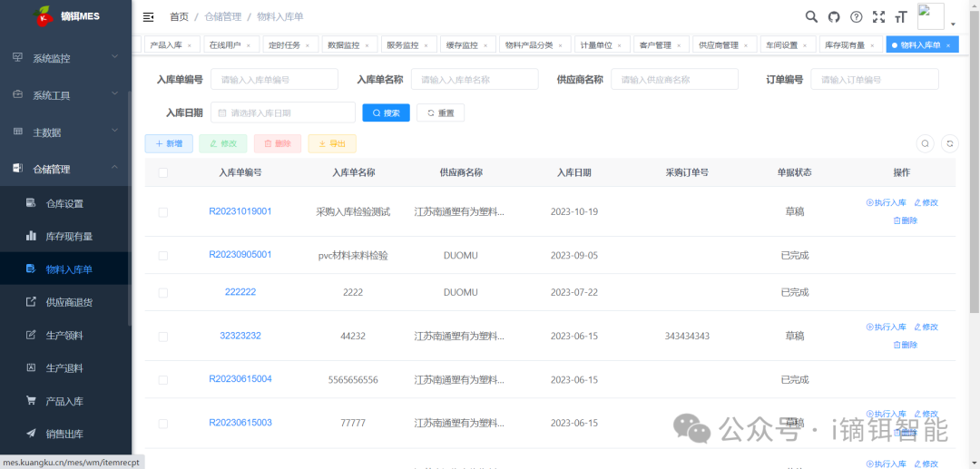Open receipt link R20230905001

point(240,255)
